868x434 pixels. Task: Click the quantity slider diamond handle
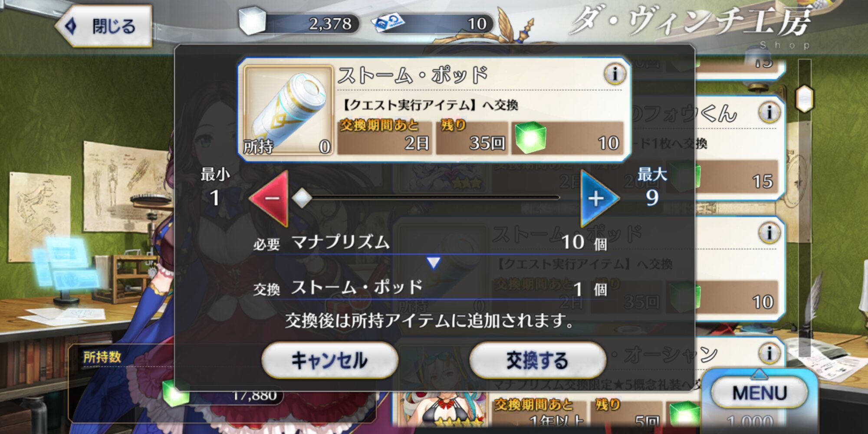[302, 198]
